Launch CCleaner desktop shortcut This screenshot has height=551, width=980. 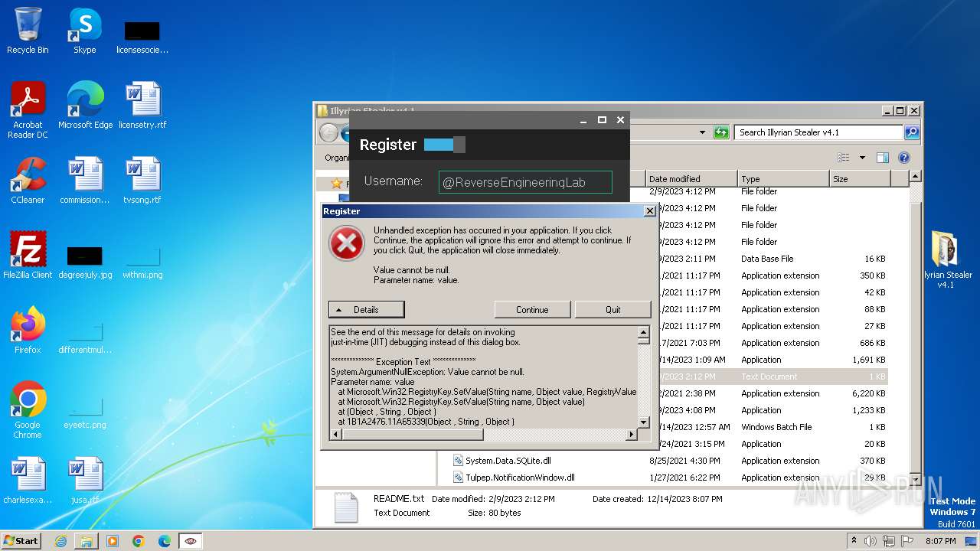[x=28, y=180]
